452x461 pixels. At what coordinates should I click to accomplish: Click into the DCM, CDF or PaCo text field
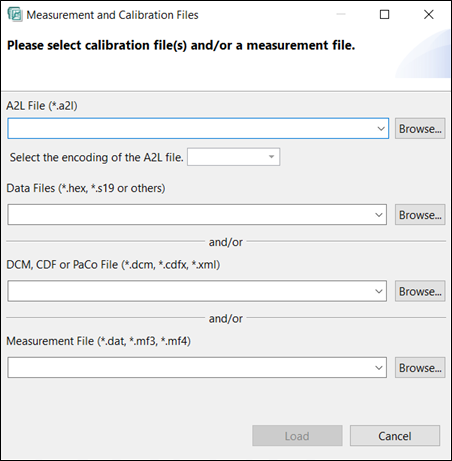190,291
